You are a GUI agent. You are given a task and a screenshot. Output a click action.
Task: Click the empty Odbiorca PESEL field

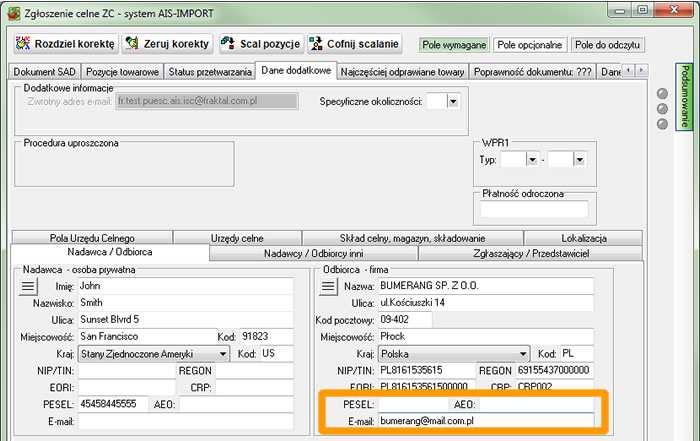[x=413, y=404]
